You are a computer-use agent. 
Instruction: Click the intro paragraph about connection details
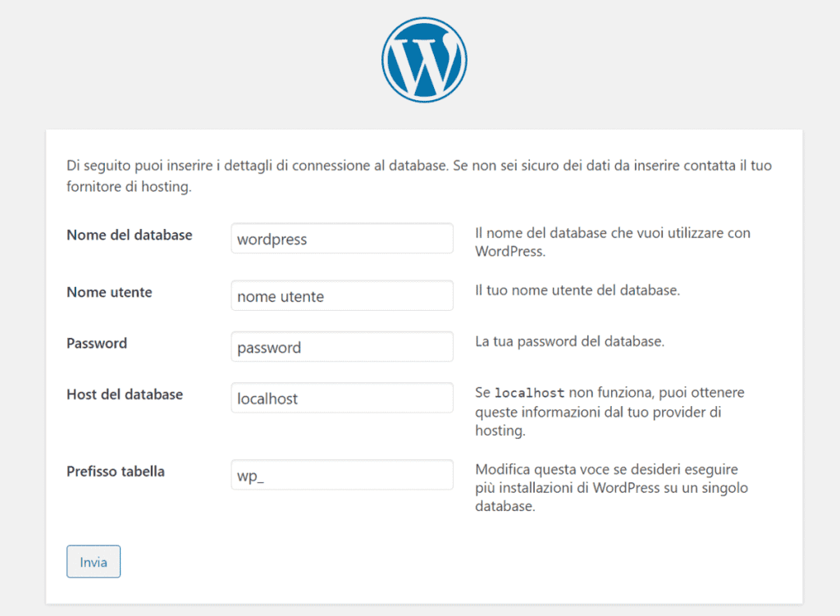coord(418,176)
